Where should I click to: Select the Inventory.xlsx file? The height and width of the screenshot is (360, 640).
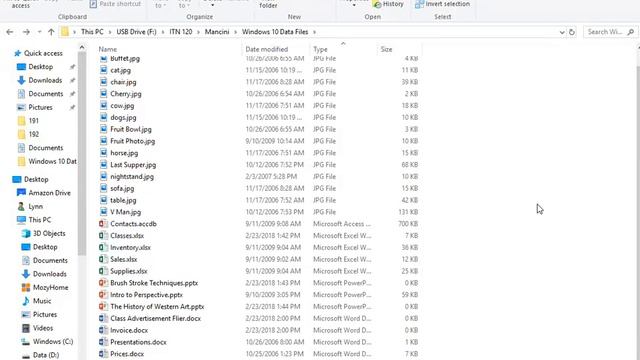tap(130, 248)
